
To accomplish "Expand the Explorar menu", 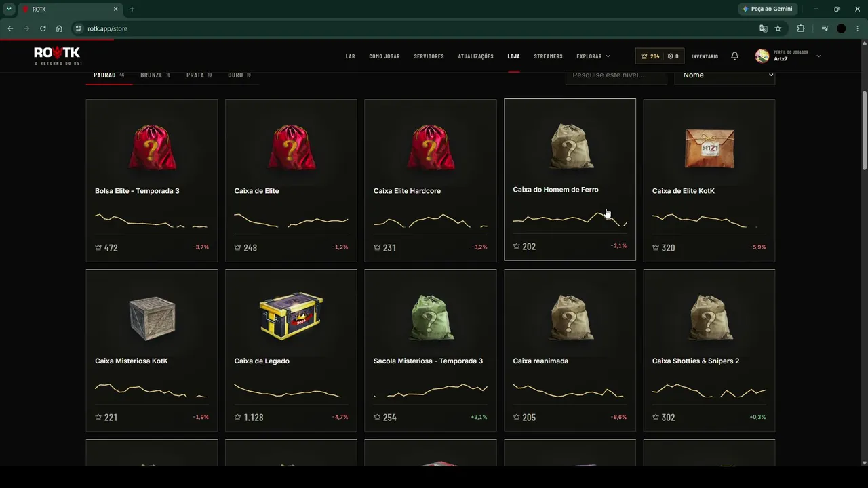I will point(593,56).
